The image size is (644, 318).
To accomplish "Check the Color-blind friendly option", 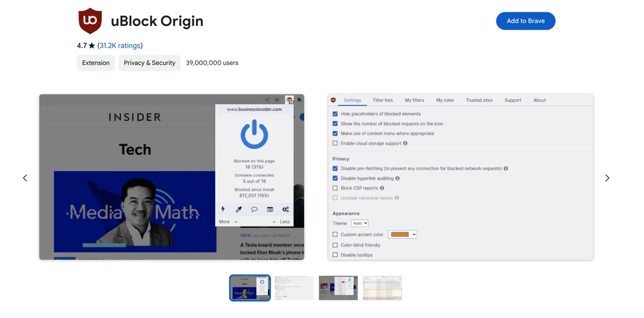I will coord(335,245).
